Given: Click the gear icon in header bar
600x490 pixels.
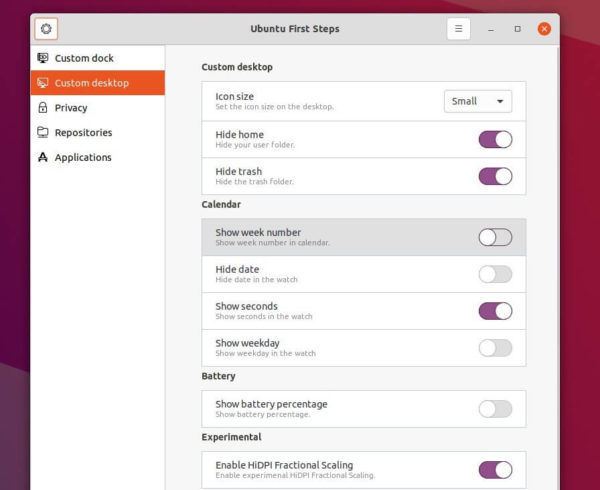Looking at the screenshot, I should pos(46,29).
